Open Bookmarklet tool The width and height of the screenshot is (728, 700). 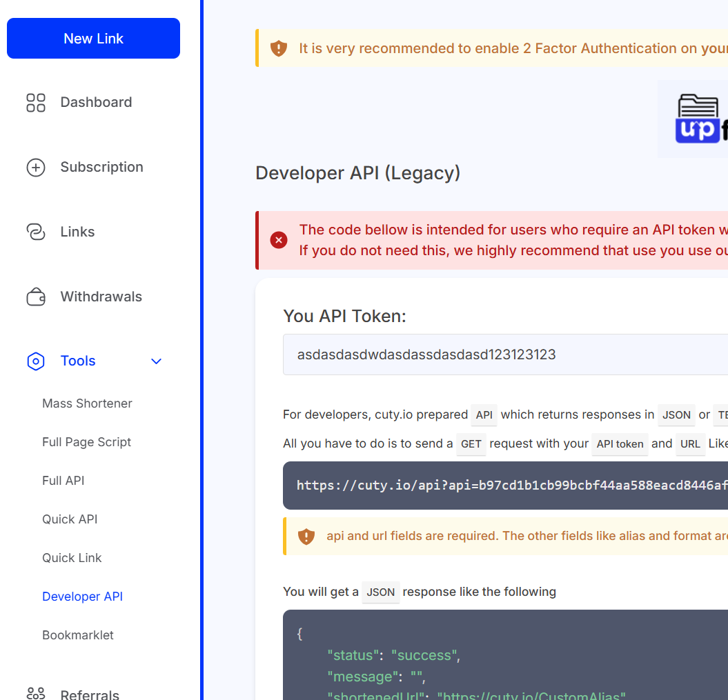click(x=78, y=635)
